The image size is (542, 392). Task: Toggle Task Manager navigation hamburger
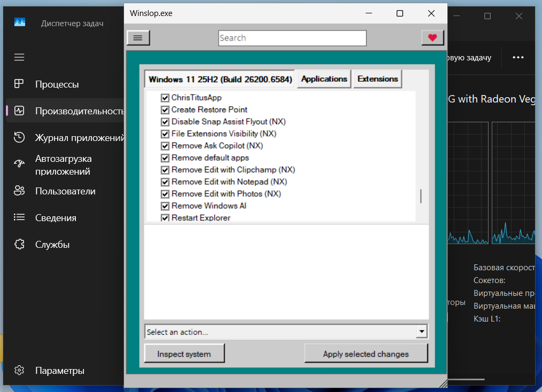point(19,57)
